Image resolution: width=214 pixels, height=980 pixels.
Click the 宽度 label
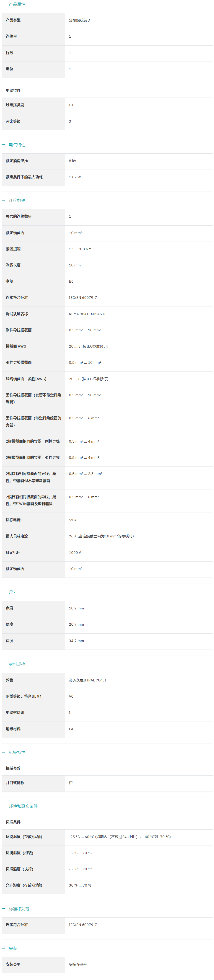10,608
